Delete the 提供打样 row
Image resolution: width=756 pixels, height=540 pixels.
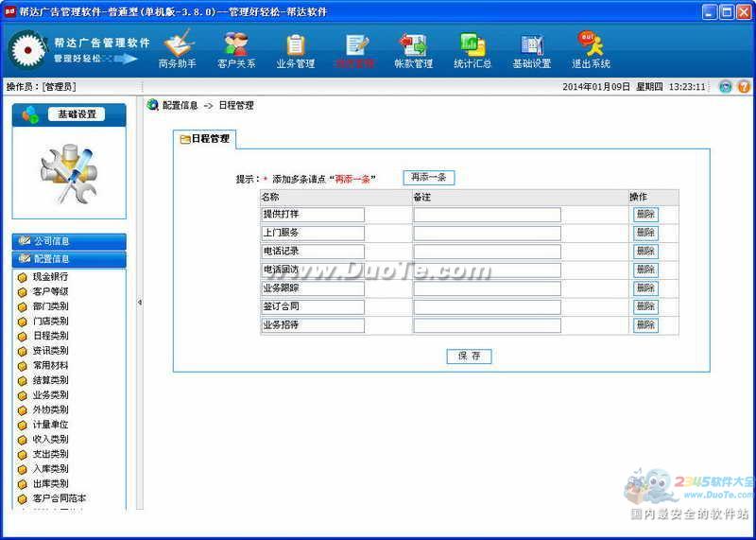coord(645,215)
